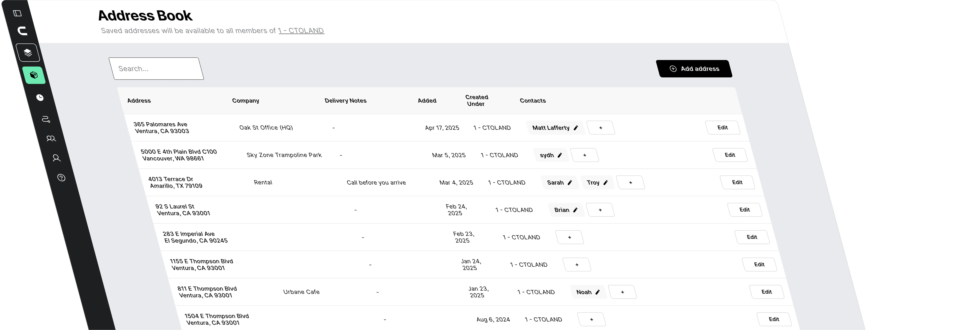Edit contact Troy pencil icon
Viewport: 980px width, 330px height.
point(606,183)
